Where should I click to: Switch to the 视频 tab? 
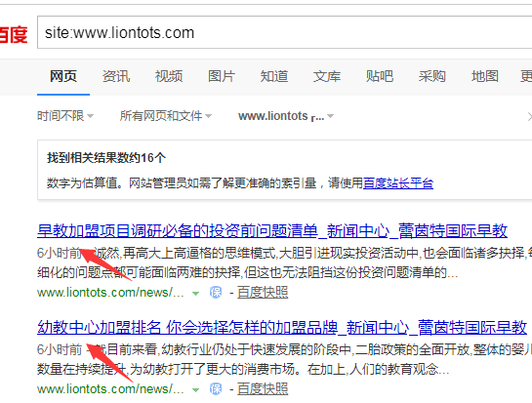click(169, 76)
